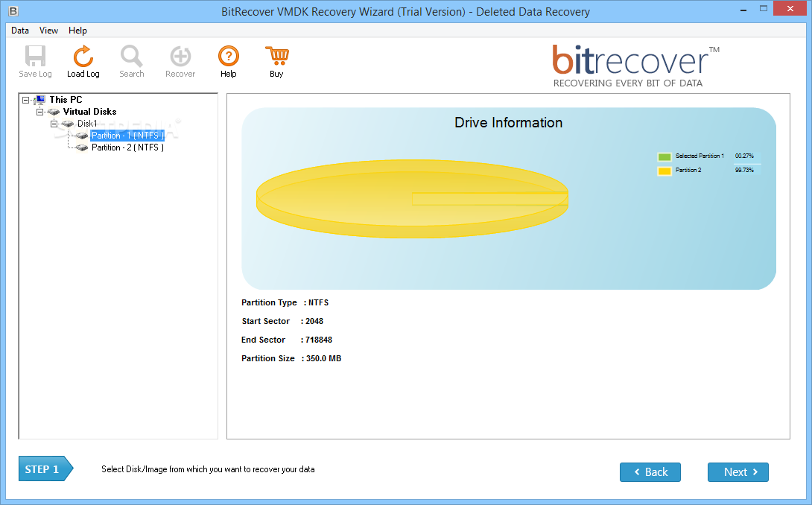This screenshot has height=505, width=812.
Task: Open the View menu
Action: pyautogui.click(x=48, y=31)
